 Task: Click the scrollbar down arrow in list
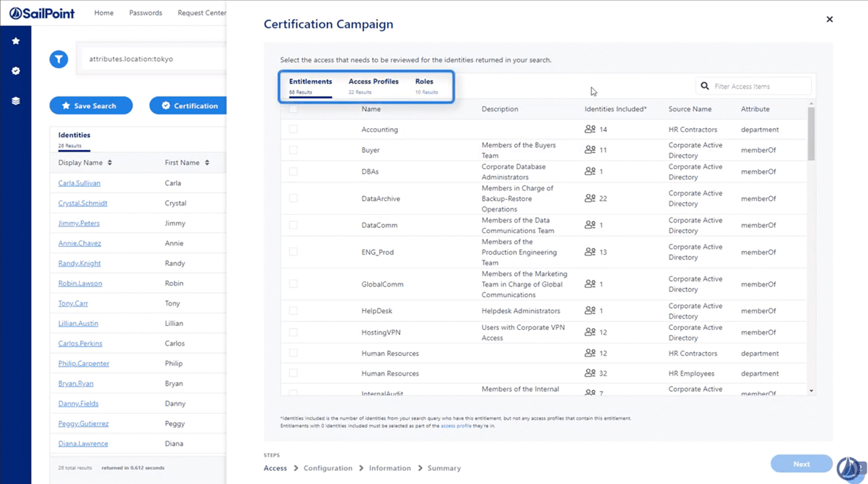coord(811,391)
